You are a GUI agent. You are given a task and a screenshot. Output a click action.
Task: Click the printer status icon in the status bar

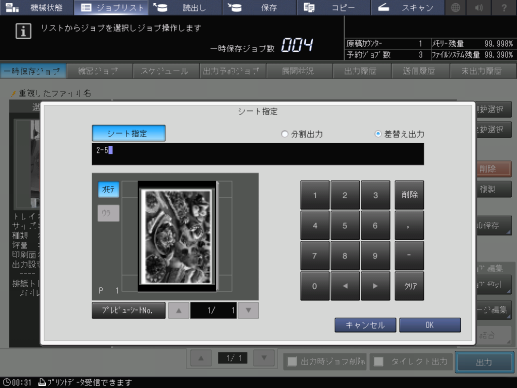42,382
